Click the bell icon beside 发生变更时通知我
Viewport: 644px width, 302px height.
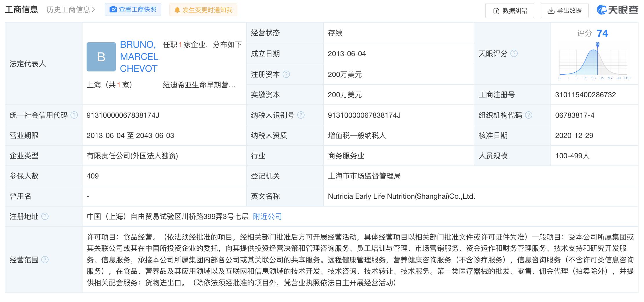pos(178,9)
